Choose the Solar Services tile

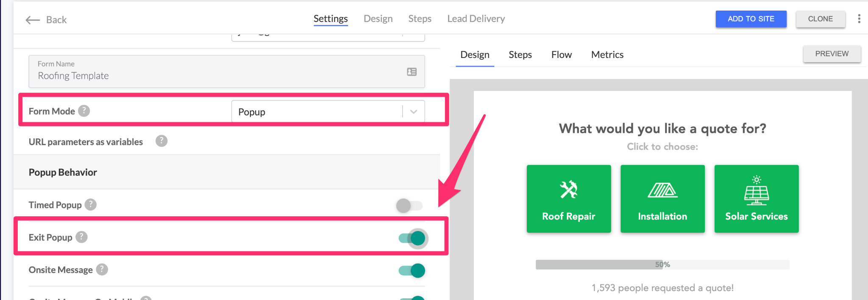tap(756, 199)
